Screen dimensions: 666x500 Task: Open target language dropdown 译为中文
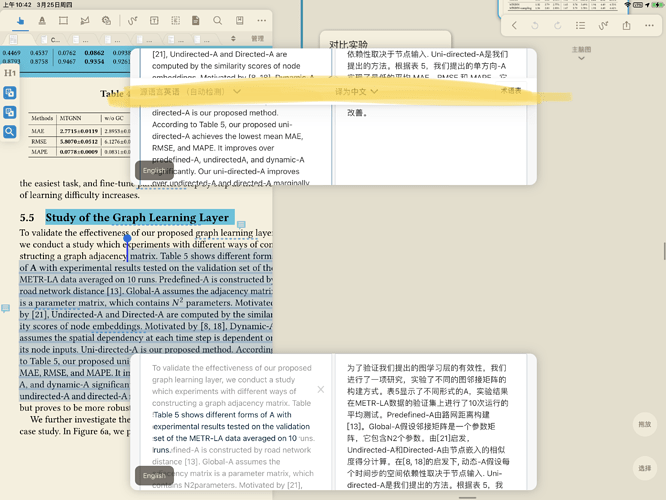point(356,91)
